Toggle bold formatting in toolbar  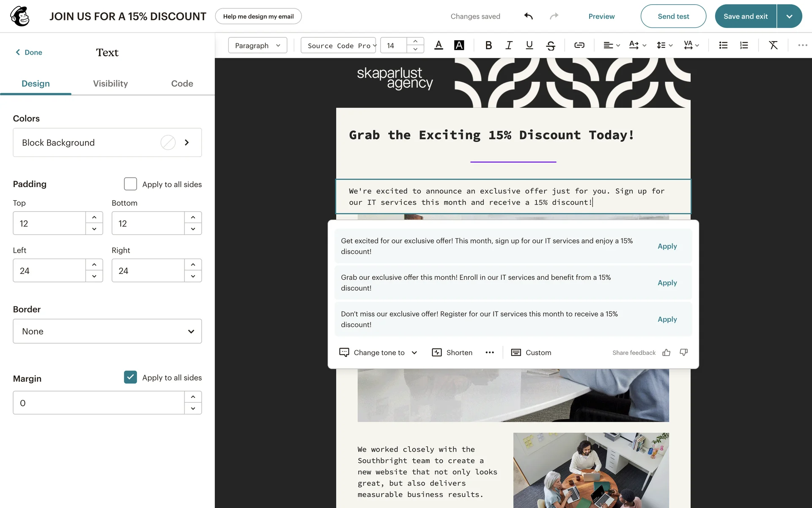(x=488, y=45)
